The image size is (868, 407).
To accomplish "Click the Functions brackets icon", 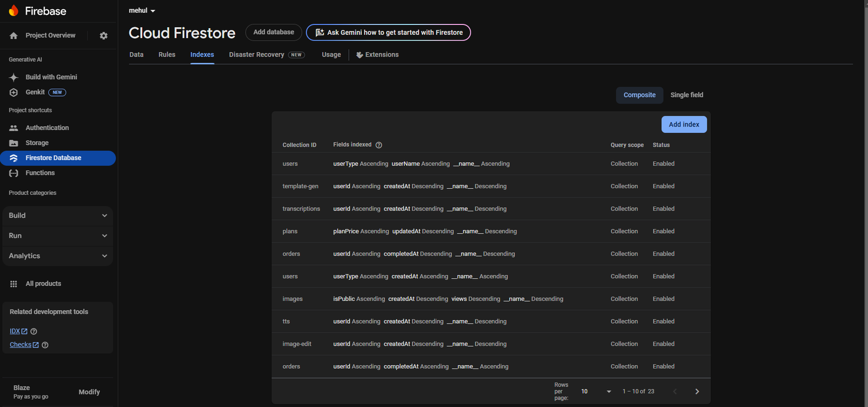I will point(14,173).
